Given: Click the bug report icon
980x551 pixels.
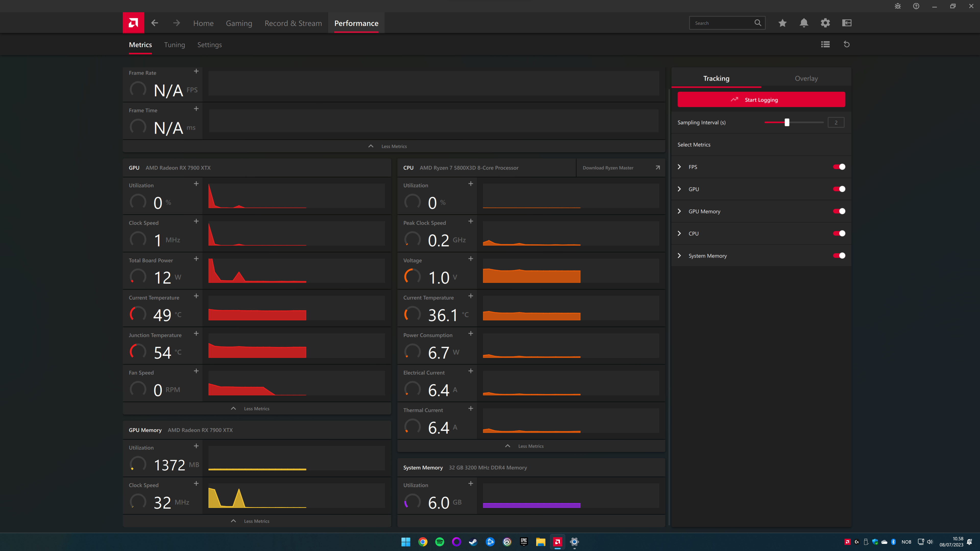Looking at the screenshot, I should click(x=898, y=6).
